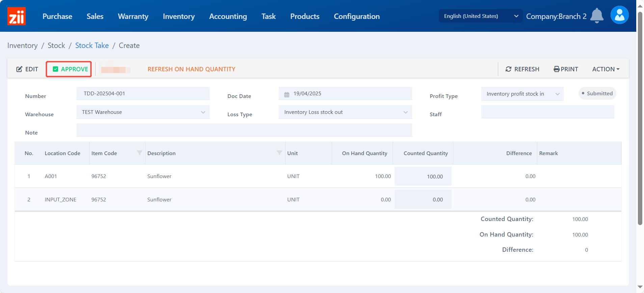Click Sunflower description in row 2
The height and width of the screenshot is (293, 644).
click(x=159, y=199)
